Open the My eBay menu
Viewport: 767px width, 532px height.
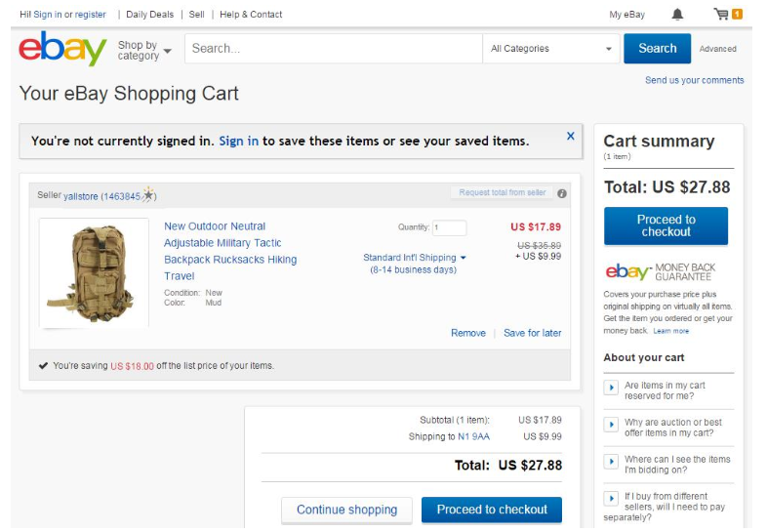click(626, 15)
